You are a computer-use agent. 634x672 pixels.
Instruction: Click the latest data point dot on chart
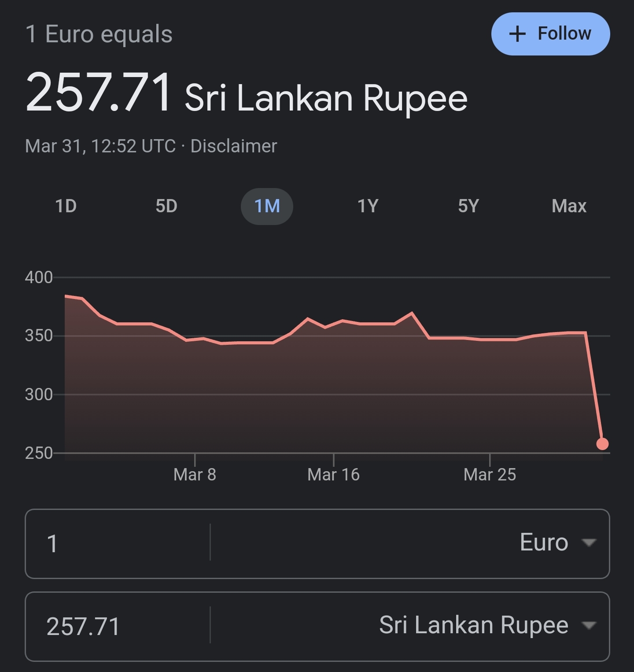pos(602,444)
